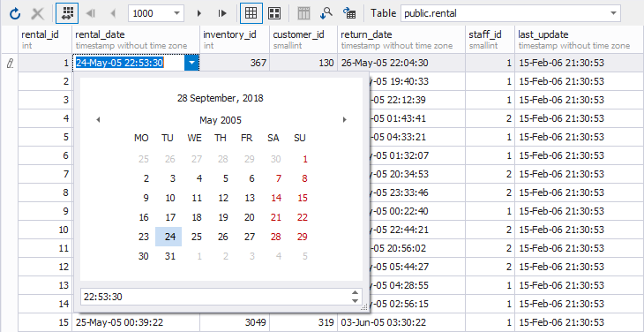The width and height of the screenshot is (644, 332).
Task: Select rental_date 25-May-05 00:39:22
Action: [x=136, y=322]
